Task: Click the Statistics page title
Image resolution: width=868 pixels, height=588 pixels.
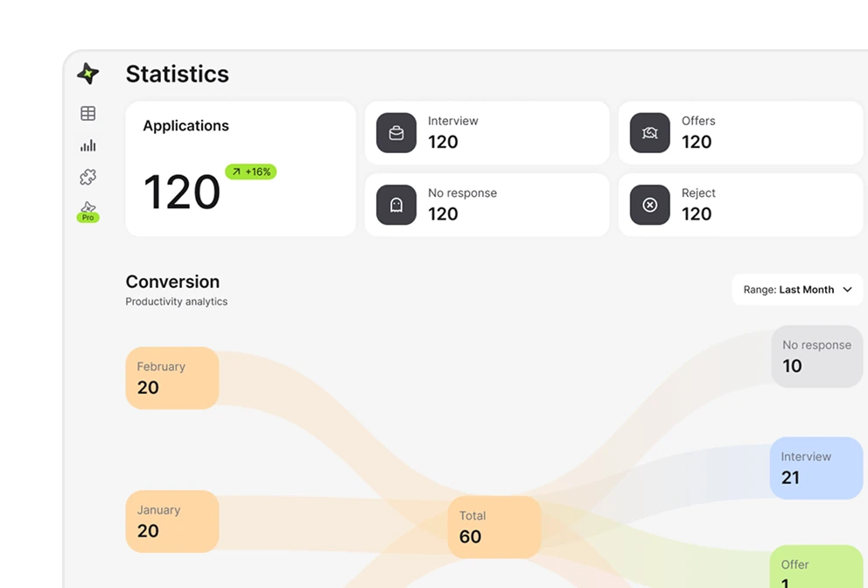Action: point(177,74)
